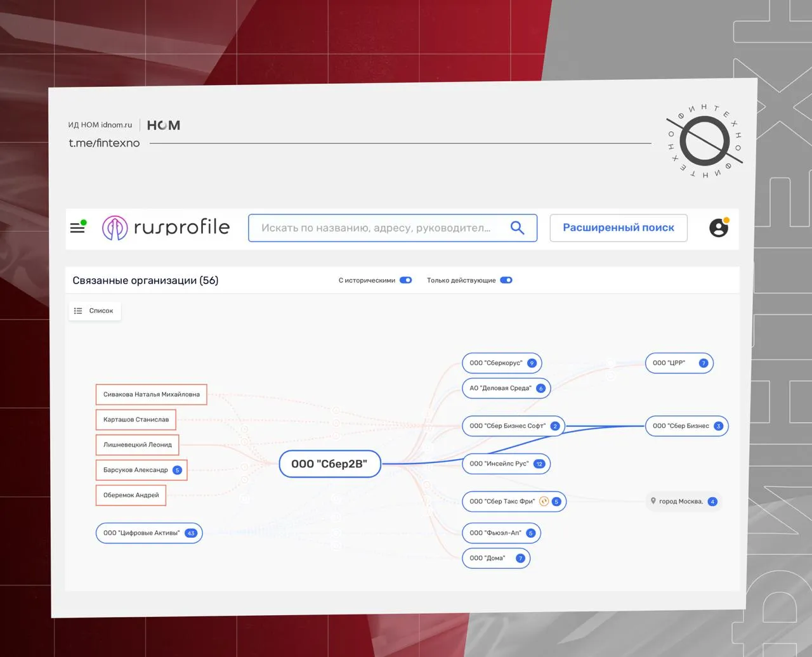Select Оберемок Андрей person node
The height and width of the screenshot is (657, 812).
(x=131, y=495)
